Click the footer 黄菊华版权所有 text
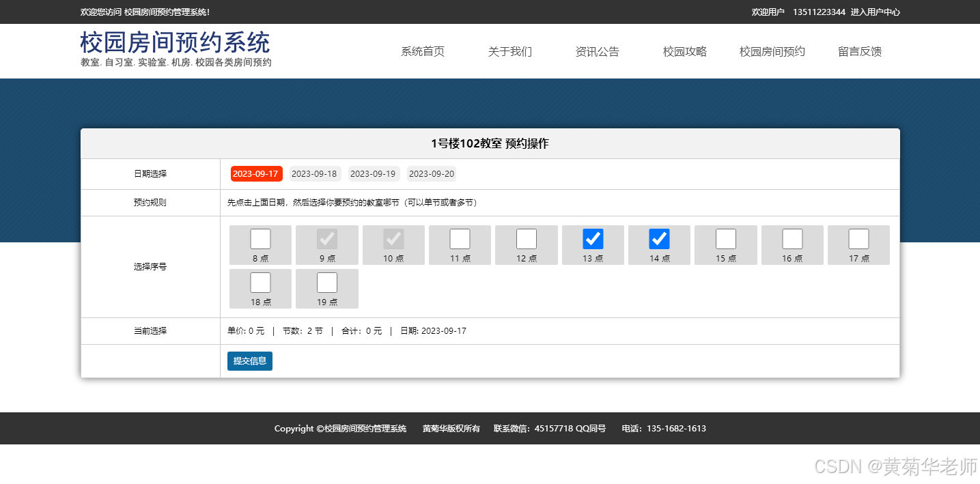 tap(451, 429)
